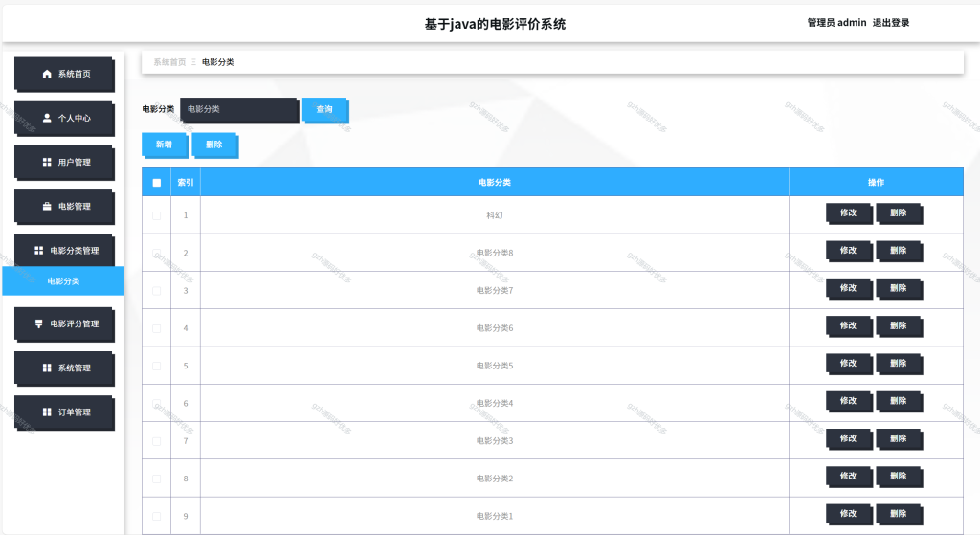Viewport: 980px width, 535px height.
Task: Click the grid icon beside 订单管理
Action: tap(47, 412)
